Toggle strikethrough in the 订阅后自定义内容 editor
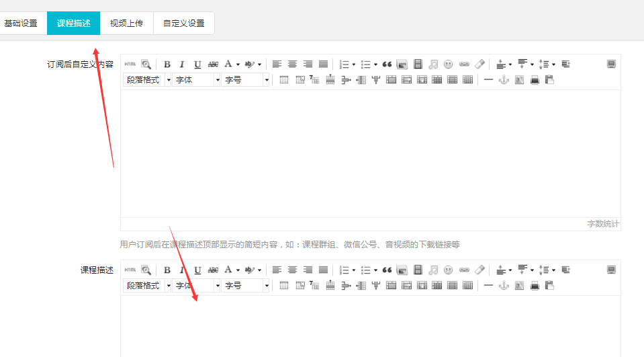 point(213,64)
